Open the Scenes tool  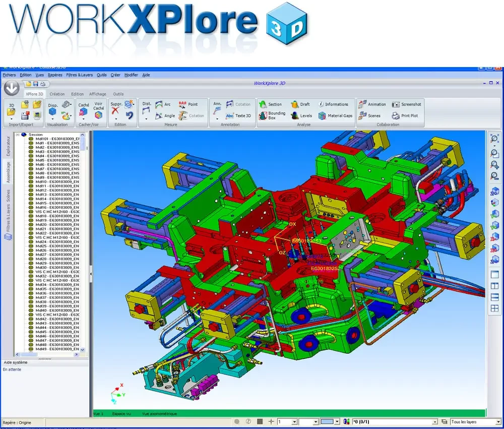pyautogui.click(x=369, y=116)
